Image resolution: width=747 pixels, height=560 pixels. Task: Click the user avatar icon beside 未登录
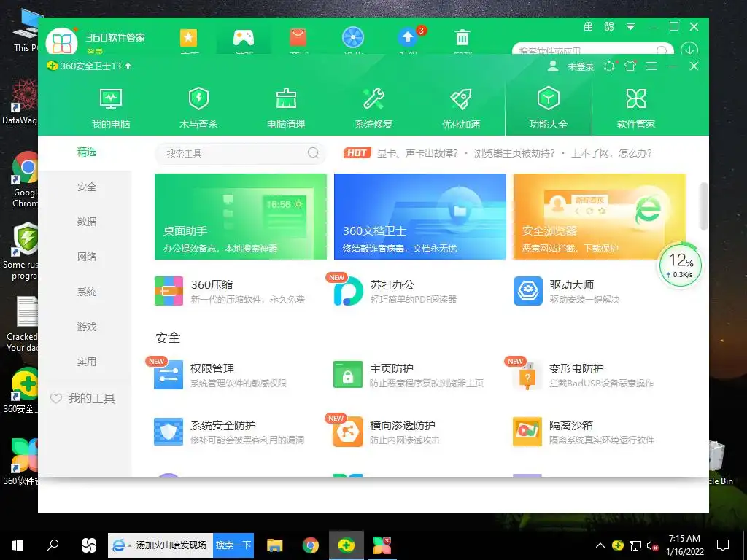coord(553,66)
